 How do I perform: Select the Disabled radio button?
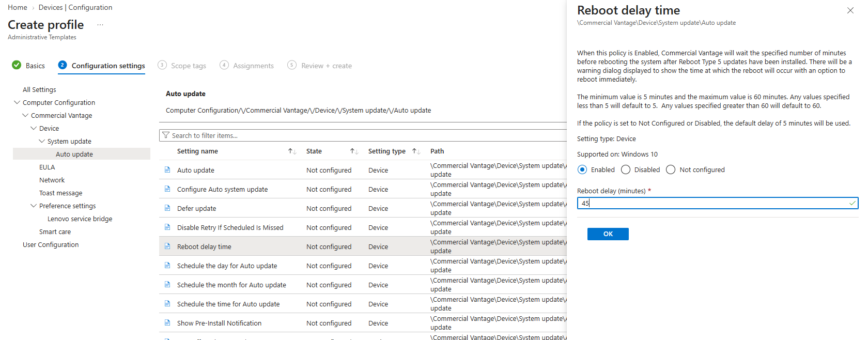pos(626,169)
